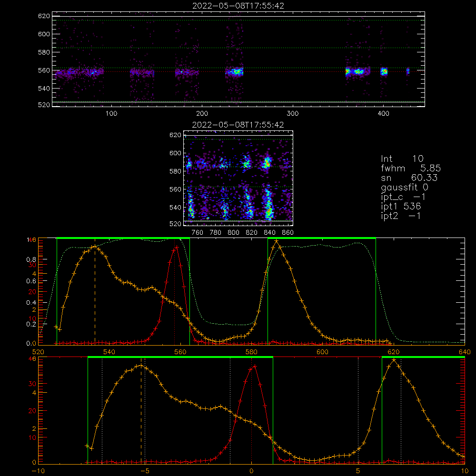Click the left green bar atop bottom plot
This screenshot has height=476, width=476.
pyautogui.click(x=180, y=357)
